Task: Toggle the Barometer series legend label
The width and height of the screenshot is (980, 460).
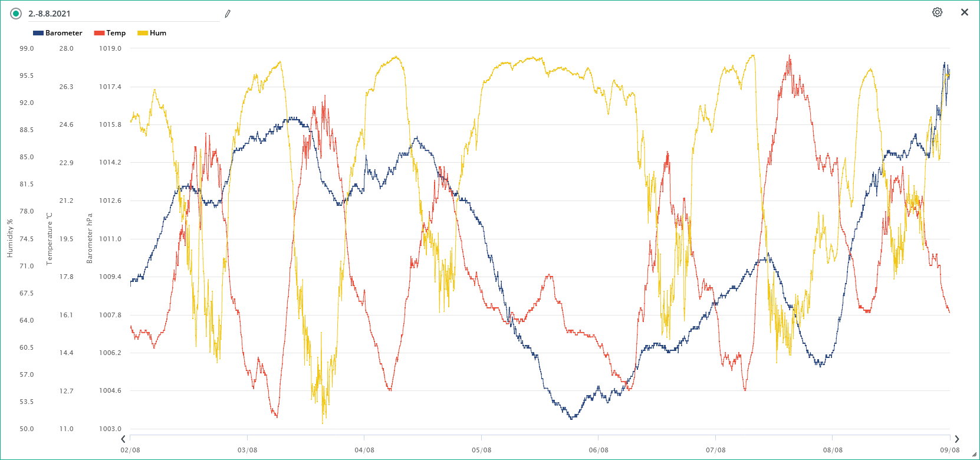Action: click(64, 33)
